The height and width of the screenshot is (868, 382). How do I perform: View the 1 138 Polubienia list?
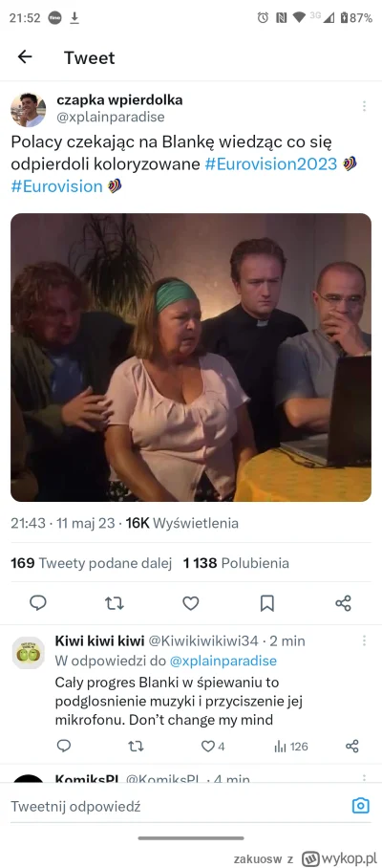[x=236, y=564]
